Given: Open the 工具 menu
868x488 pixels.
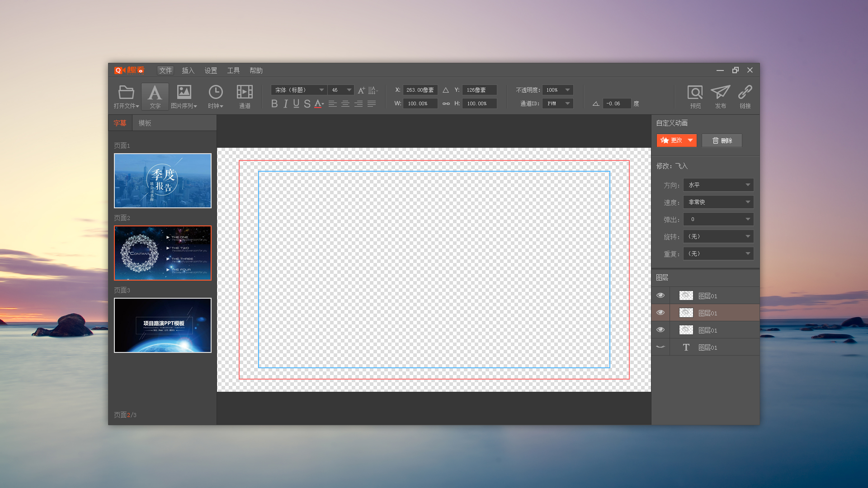Looking at the screenshot, I should coord(233,70).
